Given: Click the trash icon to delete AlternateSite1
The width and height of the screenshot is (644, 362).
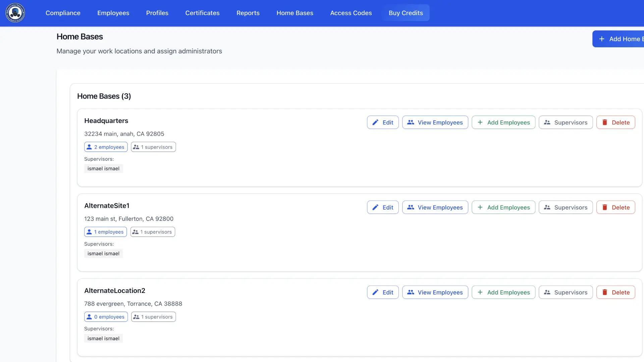Looking at the screenshot, I should tap(605, 207).
